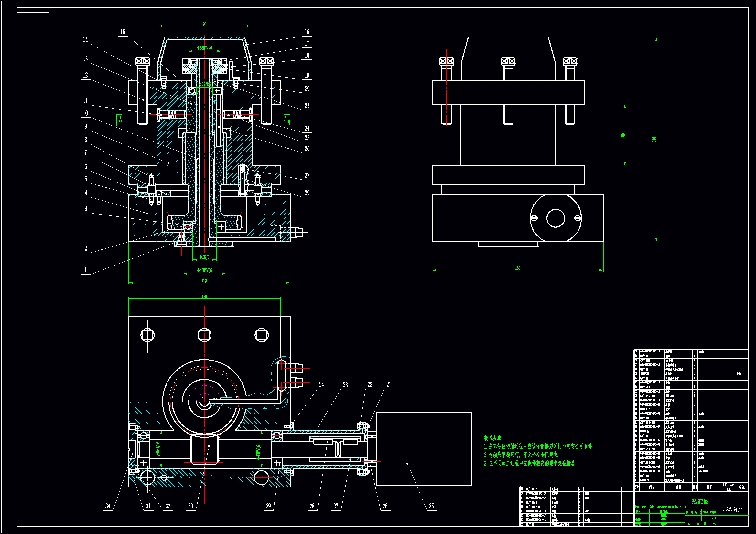Click the green 装配图 title text
The image size is (756, 534).
700,502
